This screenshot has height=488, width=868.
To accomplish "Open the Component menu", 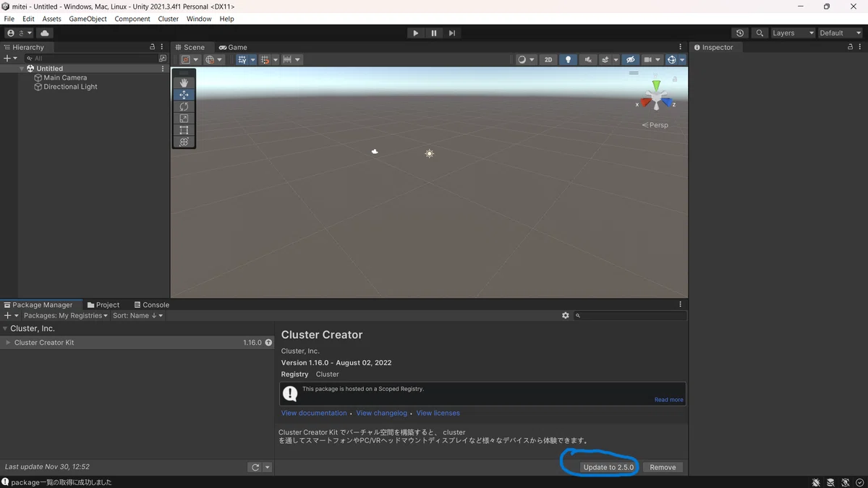I will pyautogui.click(x=132, y=19).
